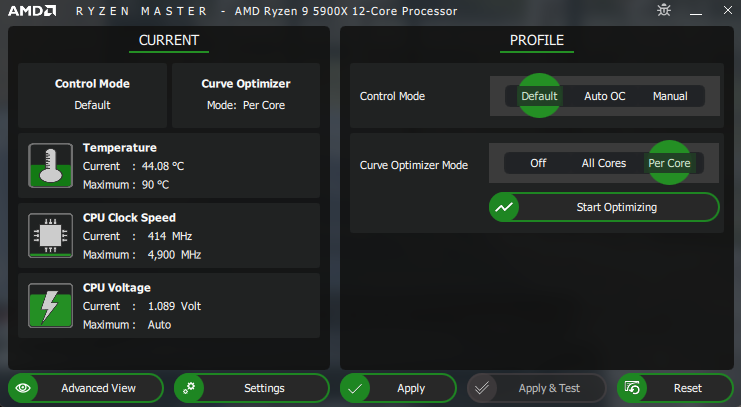Choose All Cores curve optimizer mode
The height and width of the screenshot is (407, 741).
point(604,163)
